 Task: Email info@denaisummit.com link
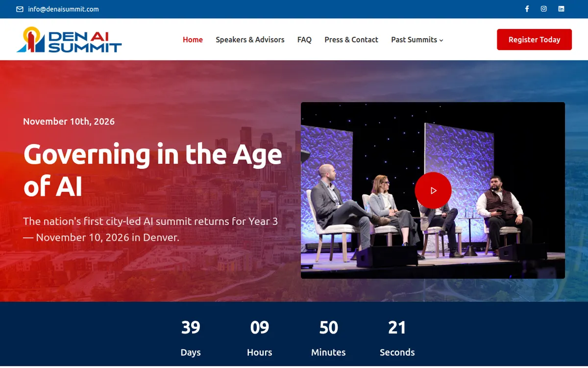coord(63,9)
